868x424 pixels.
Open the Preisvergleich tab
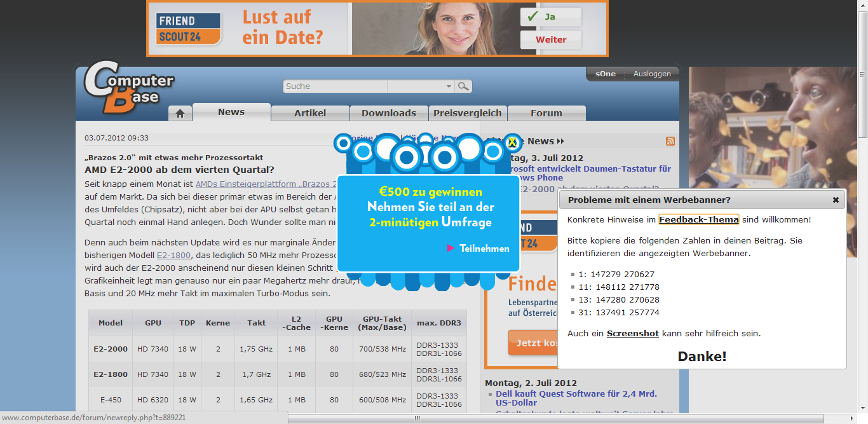(x=468, y=113)
